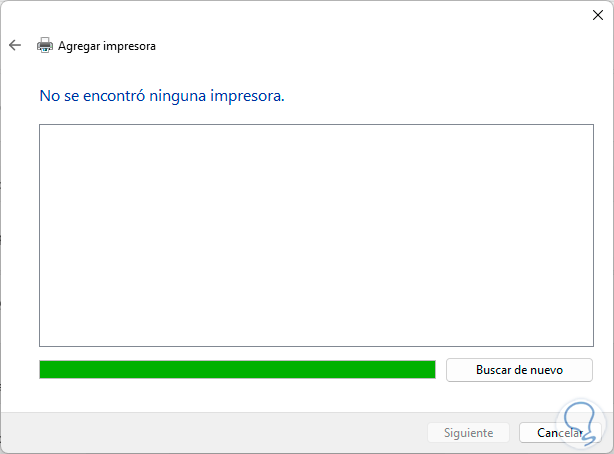Click inside the empty printer results list
Image resolution: width=614 pixels, height=454 pixels.
click(x=316, y=235)
